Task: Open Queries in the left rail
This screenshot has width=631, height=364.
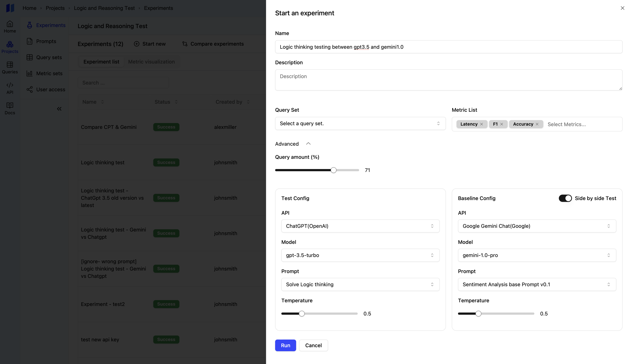Action: pos(10,68)
